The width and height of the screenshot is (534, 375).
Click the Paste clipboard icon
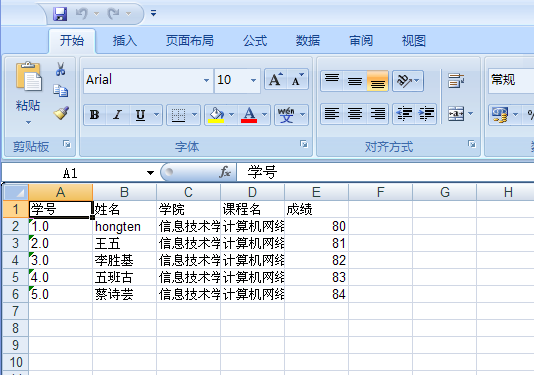(28, 76)
